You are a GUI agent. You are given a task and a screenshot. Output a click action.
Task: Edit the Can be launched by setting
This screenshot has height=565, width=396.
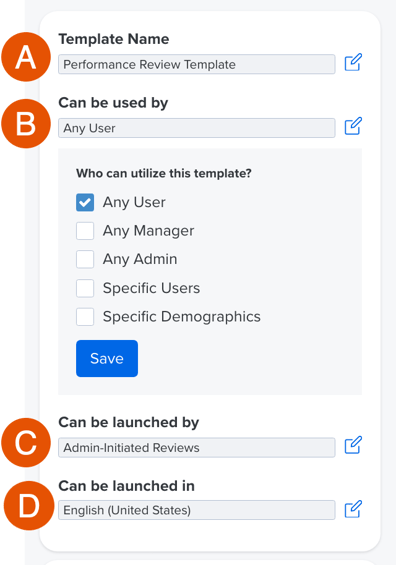(x=353, y=445)
